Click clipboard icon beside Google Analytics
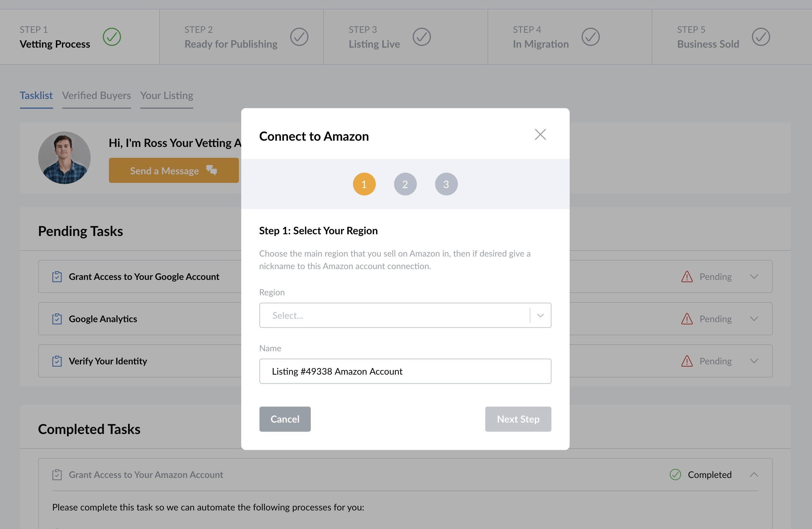 tap(57, 319)
